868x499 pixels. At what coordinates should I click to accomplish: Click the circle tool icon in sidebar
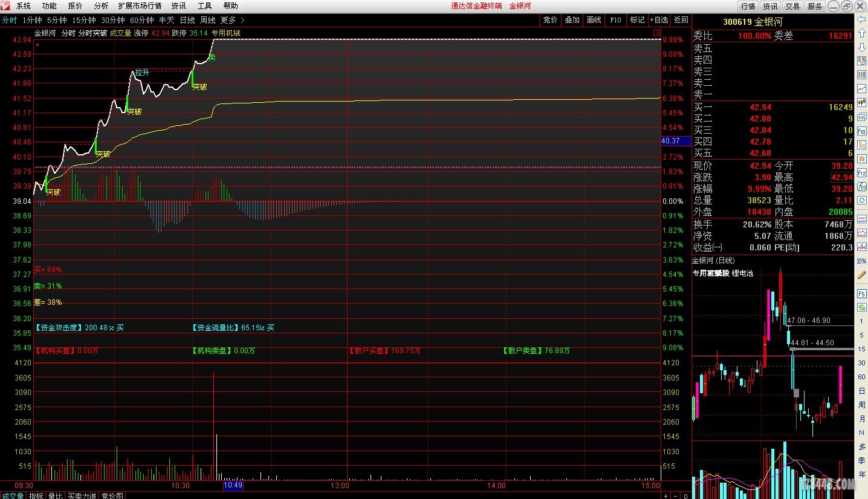tap(861, 200)
